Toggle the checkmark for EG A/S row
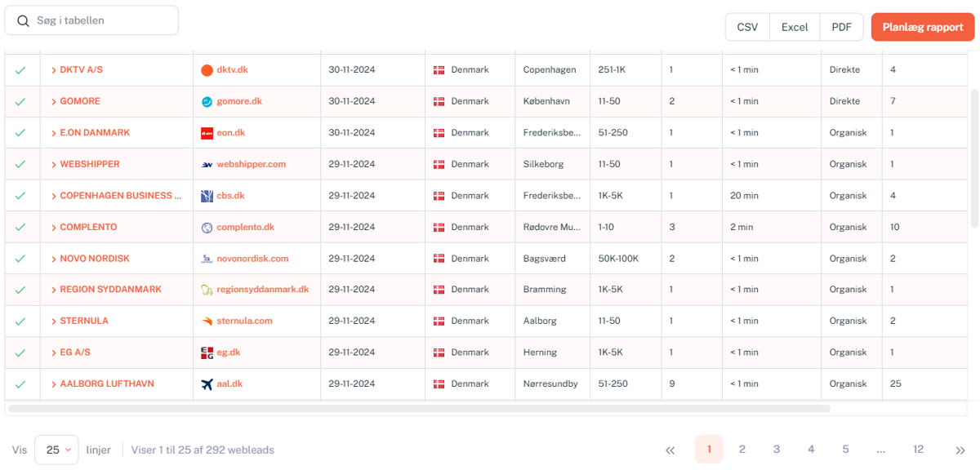980x470 pixels. pos(20,352)
